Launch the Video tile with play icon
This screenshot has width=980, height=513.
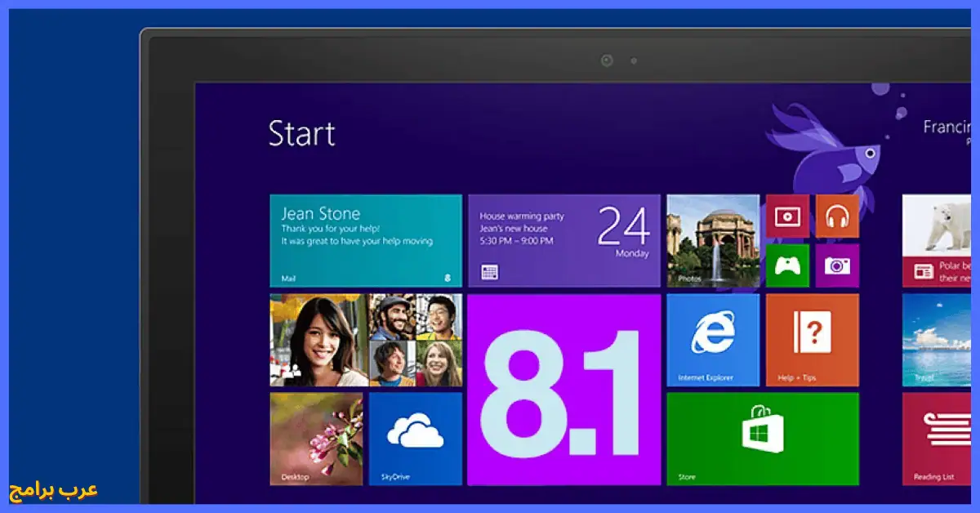click(x=788, y=216)
